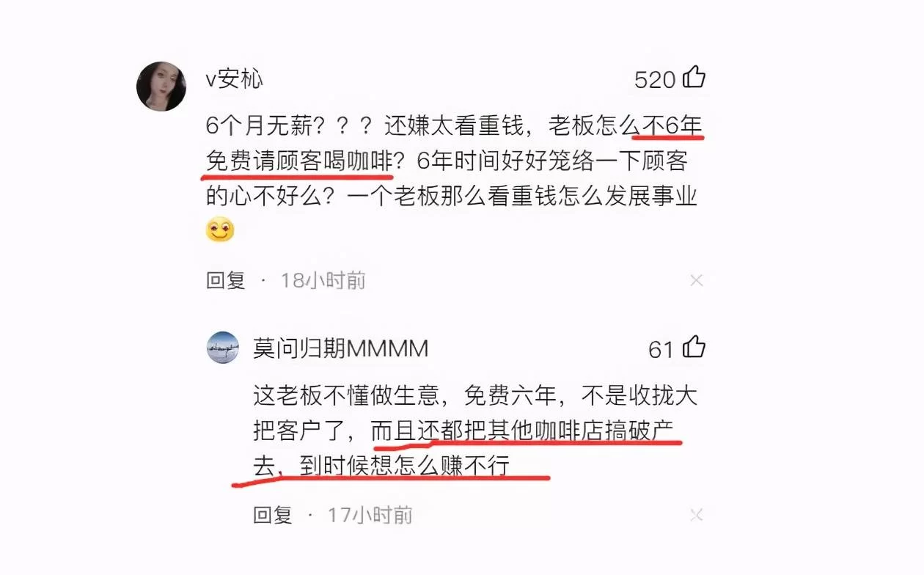This screenshot has width=924, height=575.
Task: Click the username 莫问归期MMMM
Action: [340, 348]
